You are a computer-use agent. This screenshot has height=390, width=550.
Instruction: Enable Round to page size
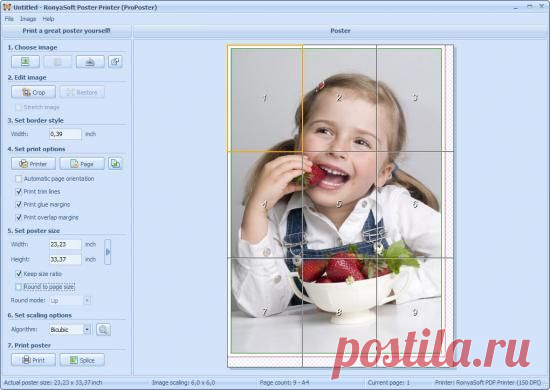(x=19, y=287)
